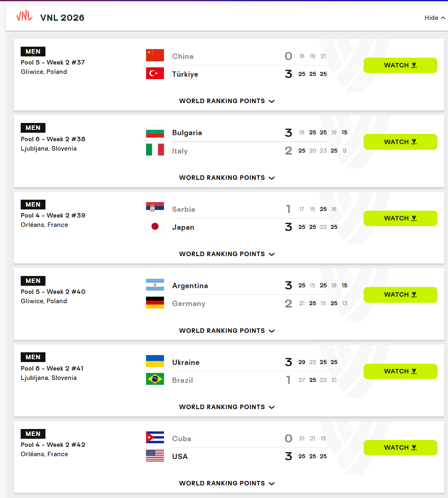Click the Japan flag icon
The image size is (448, 498).
pyautogui.click(x=155, y=226)
